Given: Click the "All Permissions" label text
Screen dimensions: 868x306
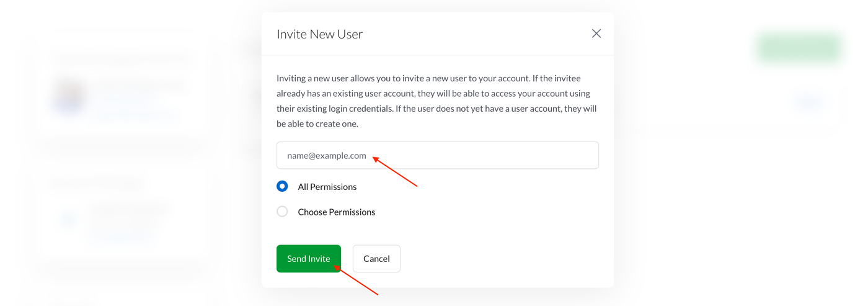Looking at the screenshot, I should 327,187.
